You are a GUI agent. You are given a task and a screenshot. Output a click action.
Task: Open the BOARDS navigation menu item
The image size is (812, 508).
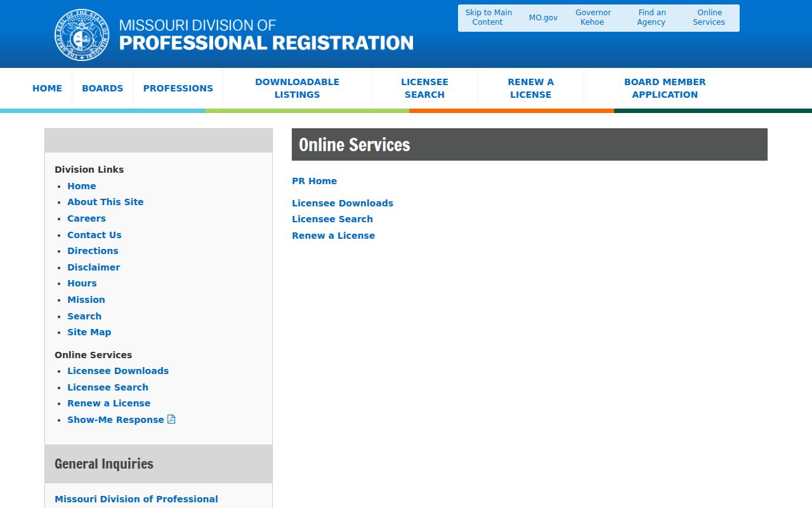click(103, 88)
